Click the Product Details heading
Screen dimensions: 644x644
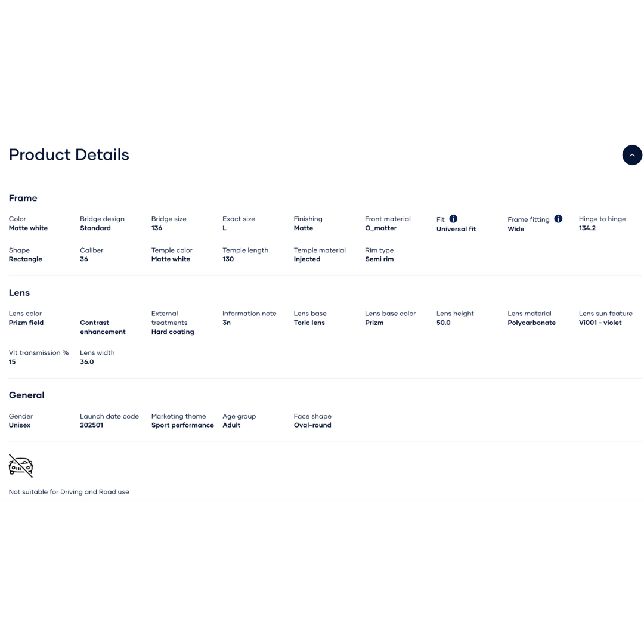(69, 155)
